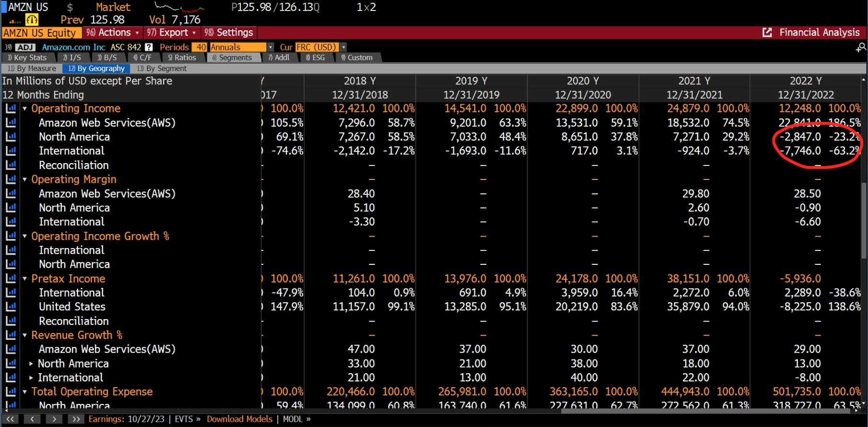Go back using the single left arrow

[x=32, y=419]
